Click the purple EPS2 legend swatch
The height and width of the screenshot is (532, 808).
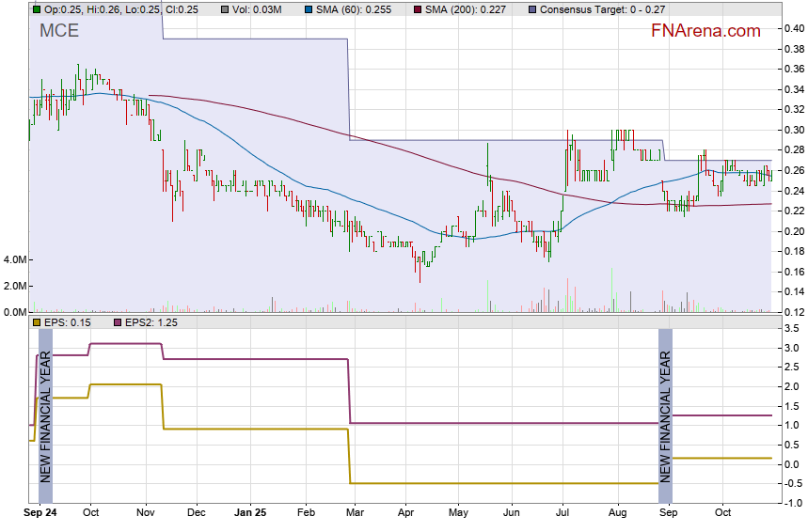click(119, 322)
